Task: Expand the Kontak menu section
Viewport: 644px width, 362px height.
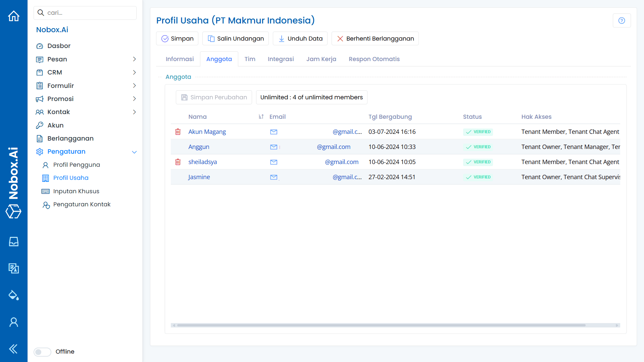Action: (134, 112)
